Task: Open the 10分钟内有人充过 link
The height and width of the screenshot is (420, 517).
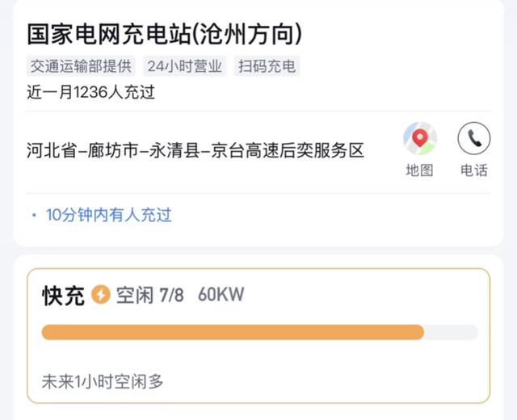Action: coord(108,215)
